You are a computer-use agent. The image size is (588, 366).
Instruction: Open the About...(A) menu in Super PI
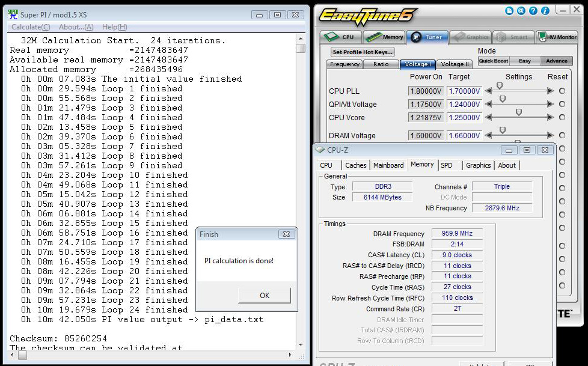[76, 27]
